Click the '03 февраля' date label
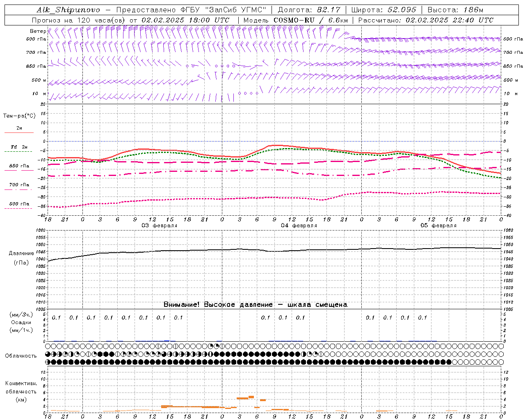This screenshot has width=525, height=420. click(x=159, y=226)
